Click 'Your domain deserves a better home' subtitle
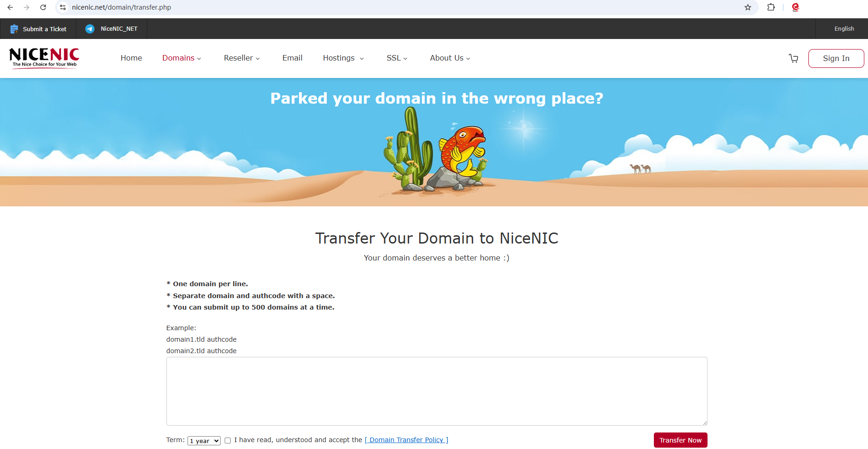This screenshot has width=868, height=449. (x=437, y=258)
